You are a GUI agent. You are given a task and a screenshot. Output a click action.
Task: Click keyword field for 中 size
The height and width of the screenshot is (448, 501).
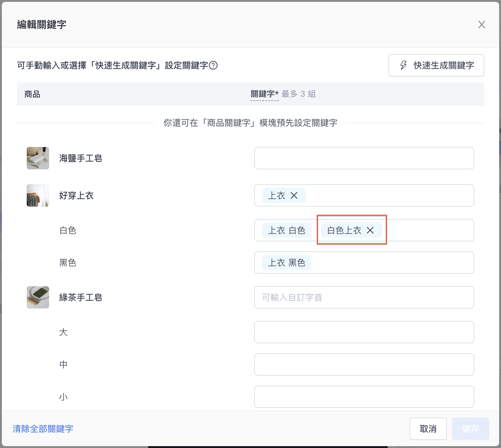click(364, 364)
